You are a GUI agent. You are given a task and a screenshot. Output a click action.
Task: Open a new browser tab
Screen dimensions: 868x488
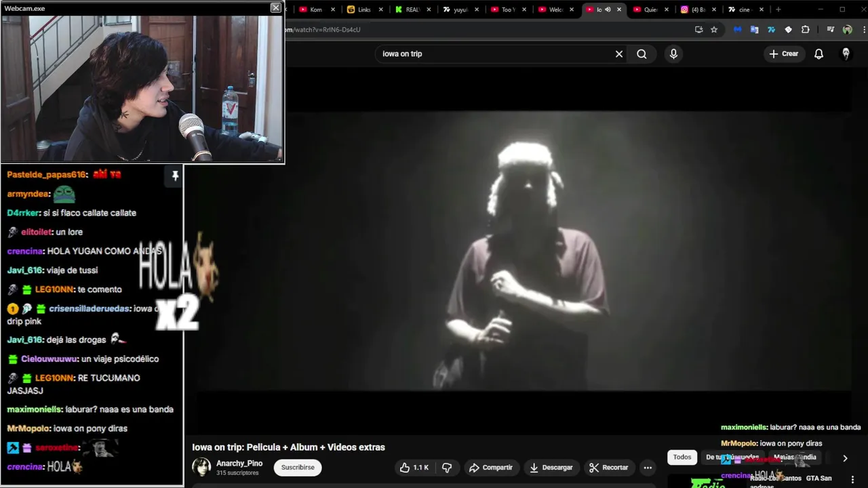pos(778,9)
